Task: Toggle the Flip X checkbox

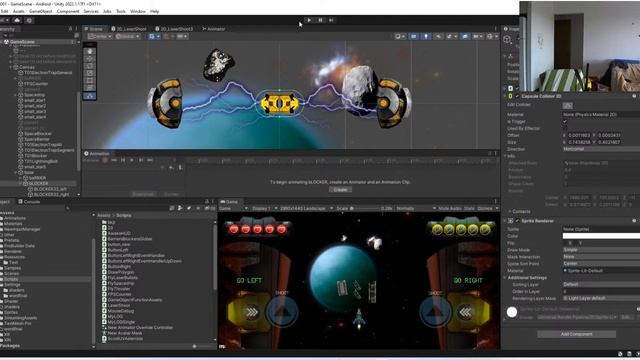Action: pyautogui.click(x=565, y=243)
